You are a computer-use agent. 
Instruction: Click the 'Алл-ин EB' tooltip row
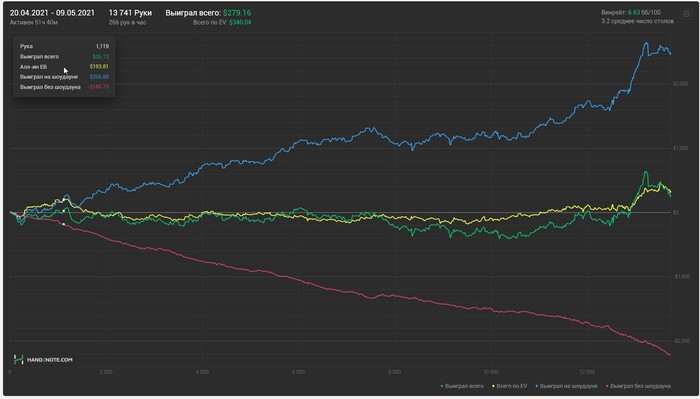click(64, 67)
